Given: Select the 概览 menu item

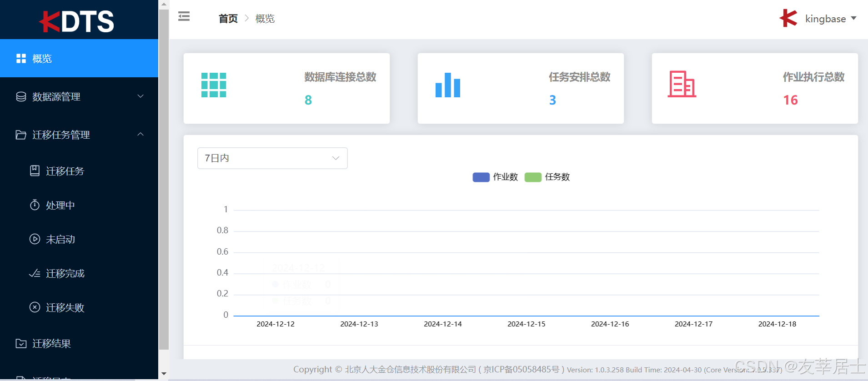Looking at the screenshot, I should point(79,58).
